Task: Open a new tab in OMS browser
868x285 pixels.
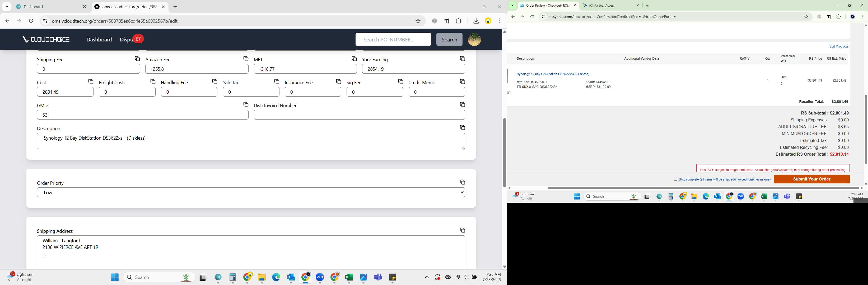Action: click(175, 7)
